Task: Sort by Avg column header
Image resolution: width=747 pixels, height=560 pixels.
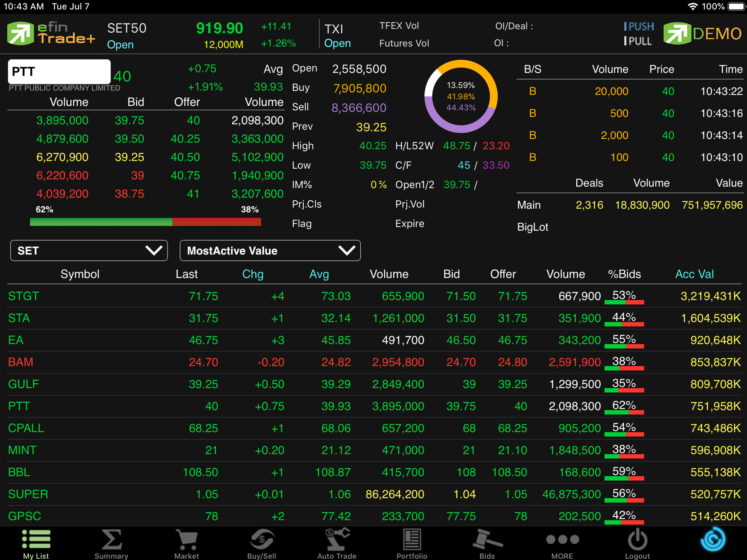Action: [319, 274]
